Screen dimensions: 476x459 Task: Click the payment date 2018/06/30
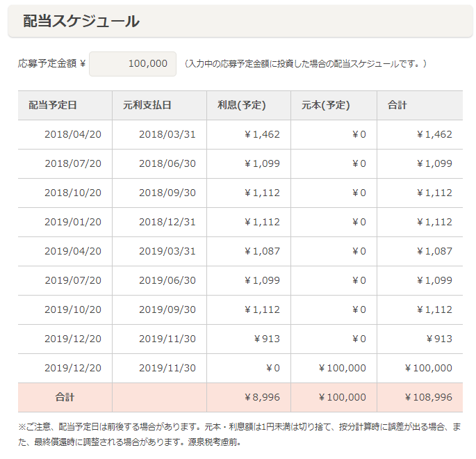click(167, 163)
